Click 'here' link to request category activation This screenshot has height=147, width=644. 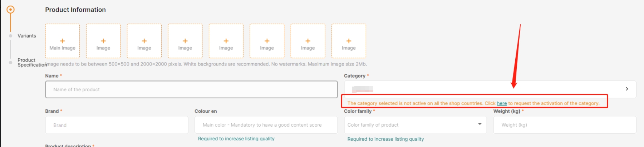tap(502, 103)
